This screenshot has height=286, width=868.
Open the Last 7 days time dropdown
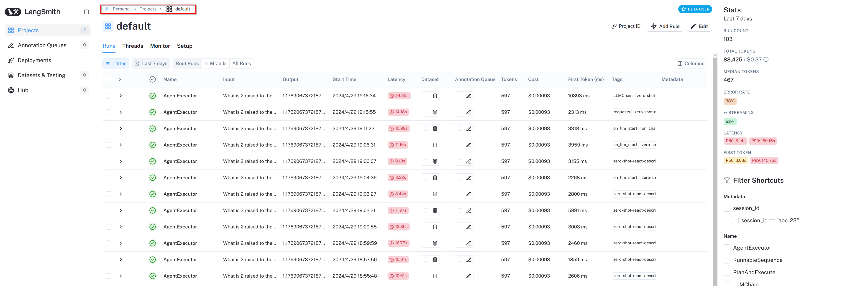point(151,63)
